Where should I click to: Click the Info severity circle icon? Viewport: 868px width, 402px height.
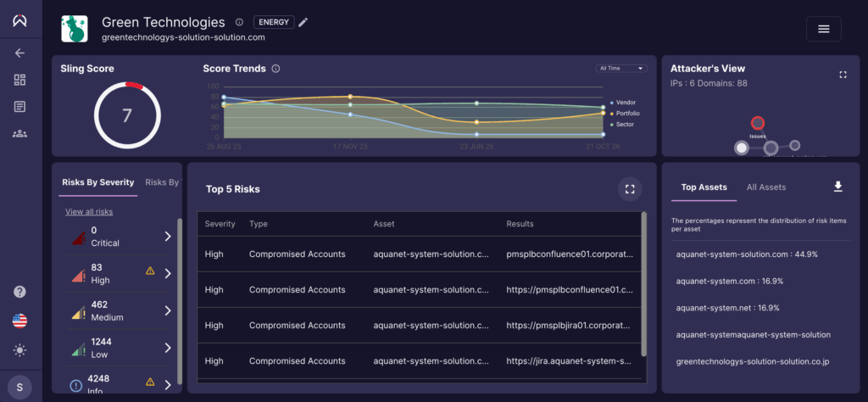pyautogui.click(x=76, y=386)
